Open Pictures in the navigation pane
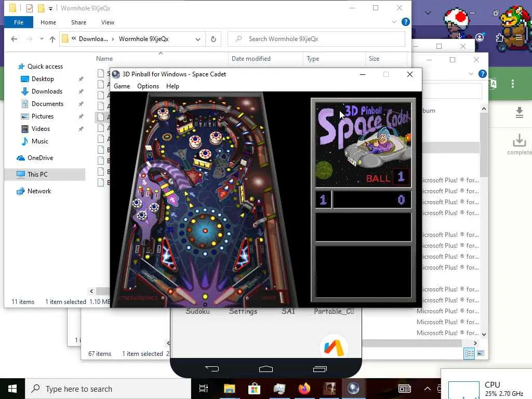Image resolution: width=532 pixels, height=399 pixels. 42,116
